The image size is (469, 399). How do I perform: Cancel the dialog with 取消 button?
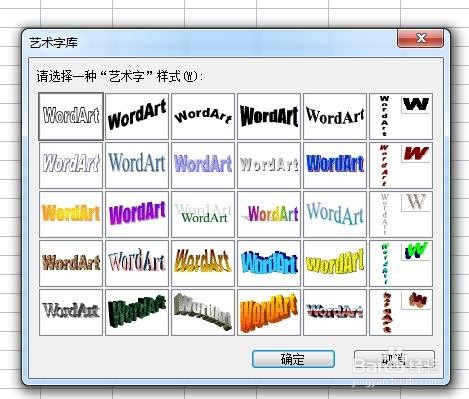click(x=394, y=359)
